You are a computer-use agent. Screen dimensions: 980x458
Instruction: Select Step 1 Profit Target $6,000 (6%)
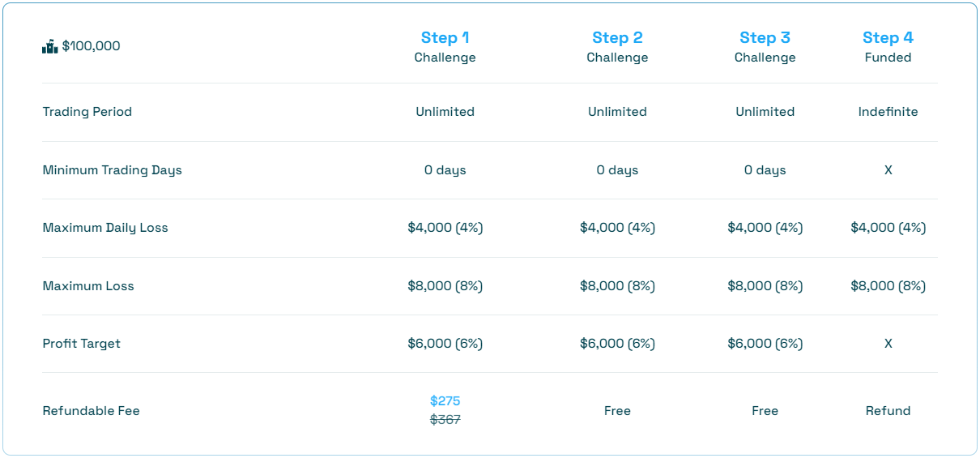[445, 344]
